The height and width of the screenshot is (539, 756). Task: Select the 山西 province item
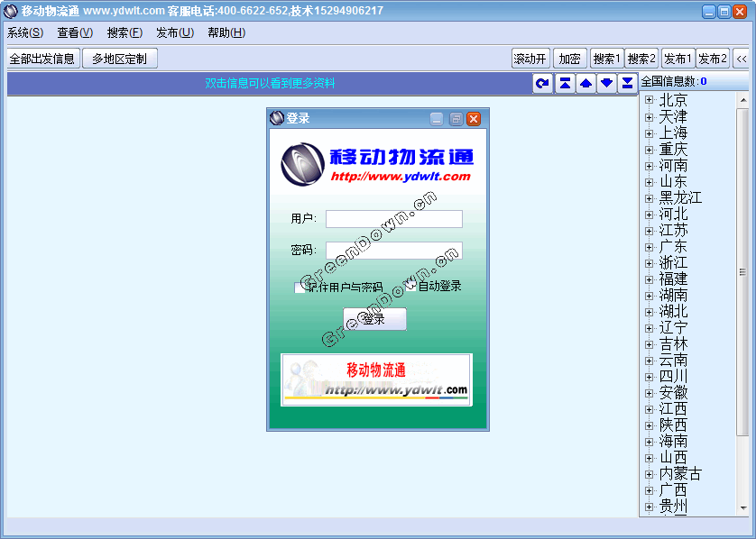point(674,458)
